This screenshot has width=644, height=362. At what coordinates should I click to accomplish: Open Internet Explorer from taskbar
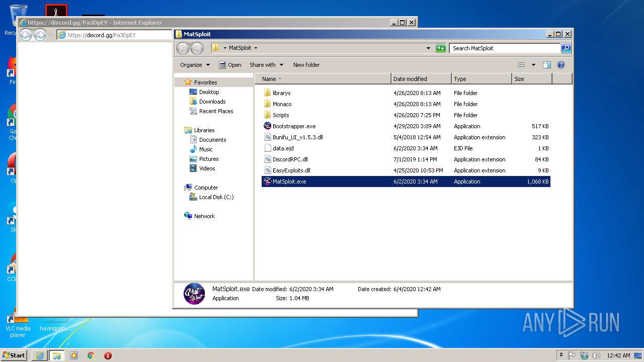[x=40, y=355]
